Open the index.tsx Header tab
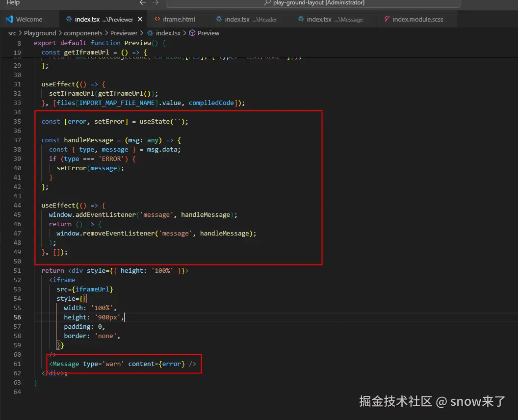Image resolution: width=518 pixels, height=420 pixels. point(251,20)
